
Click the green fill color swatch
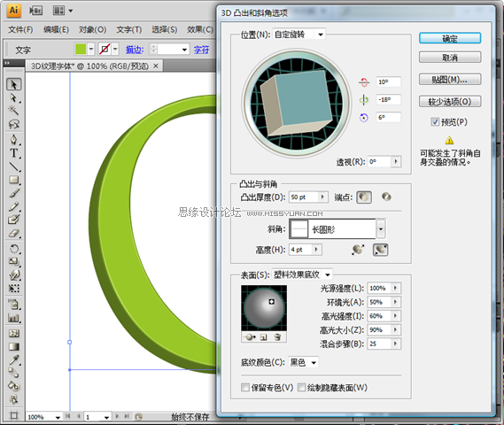point(81,50)
